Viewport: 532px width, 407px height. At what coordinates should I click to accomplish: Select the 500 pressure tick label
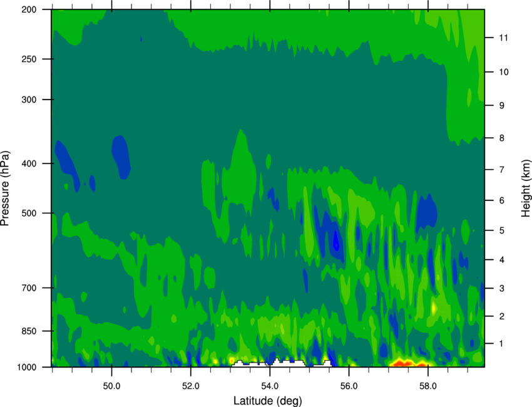29,213
